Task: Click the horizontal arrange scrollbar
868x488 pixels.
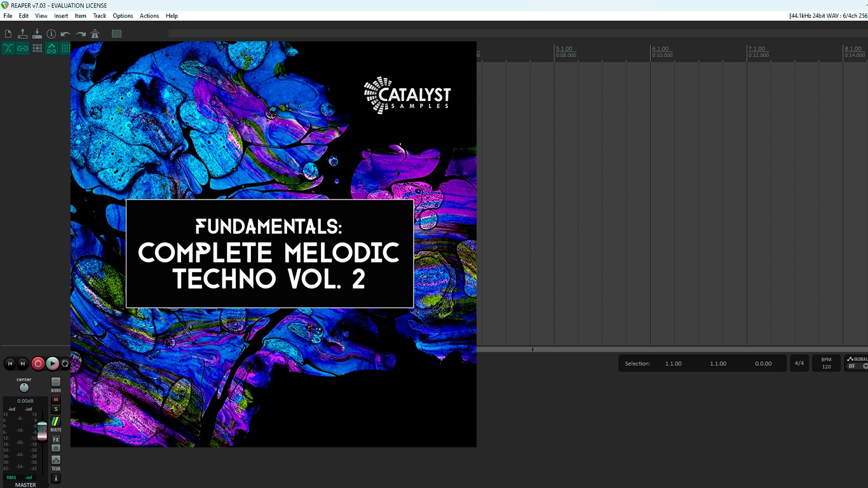Action: click(x=672, y=349)
